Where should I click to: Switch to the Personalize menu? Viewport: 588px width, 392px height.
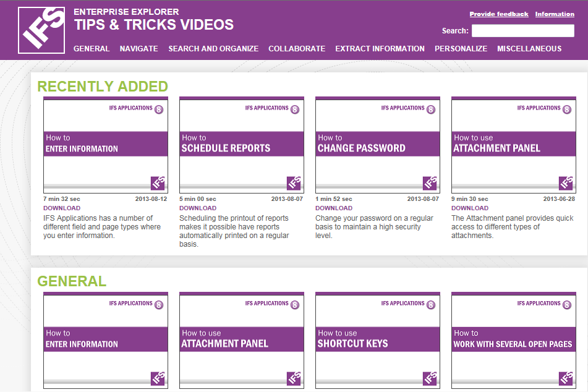click(461, 49)
